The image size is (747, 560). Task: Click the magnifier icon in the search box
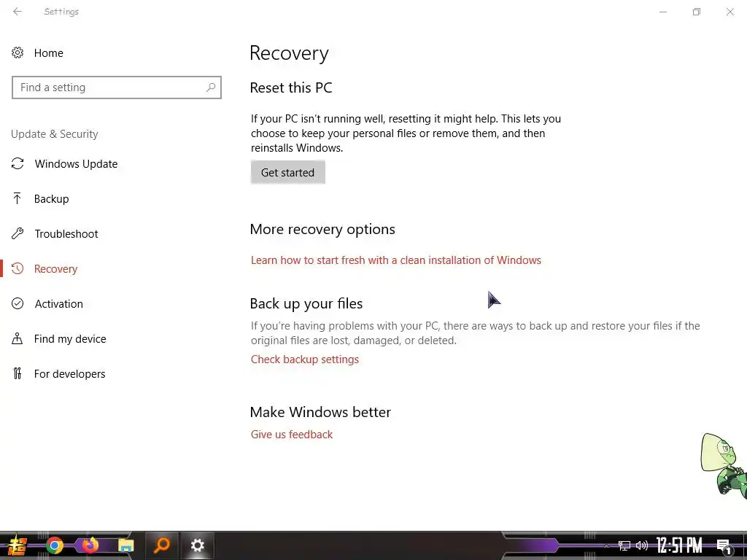[211, 87]
